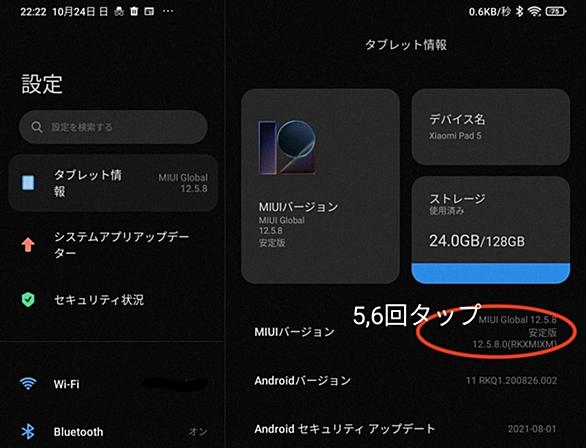Open the MIUIバージョン card with logo

(321, 186)
